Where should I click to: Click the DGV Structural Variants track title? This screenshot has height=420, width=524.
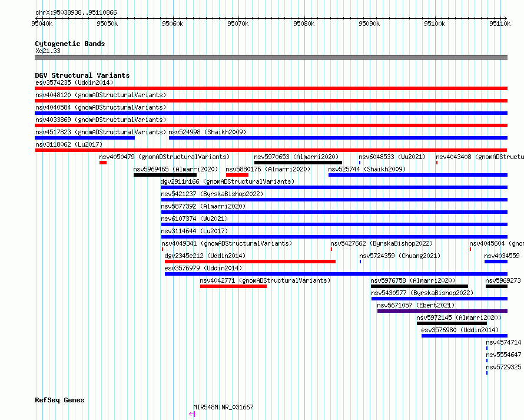pos(82,75)
